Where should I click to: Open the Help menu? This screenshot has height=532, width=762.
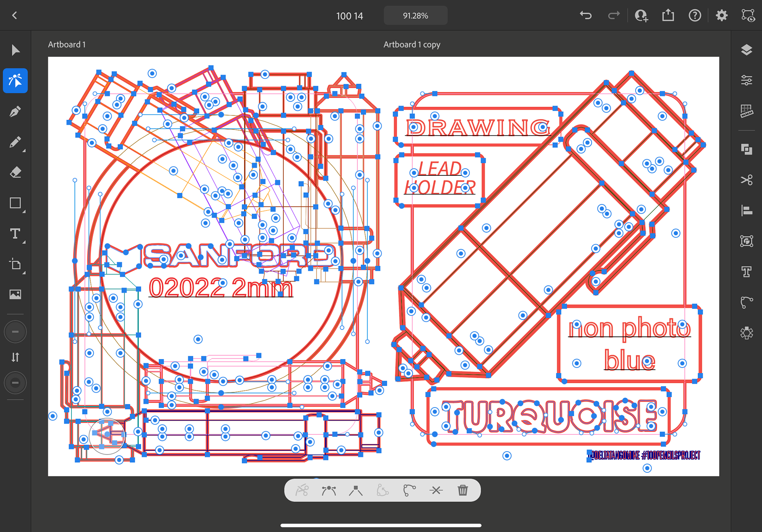pos(695,15)
